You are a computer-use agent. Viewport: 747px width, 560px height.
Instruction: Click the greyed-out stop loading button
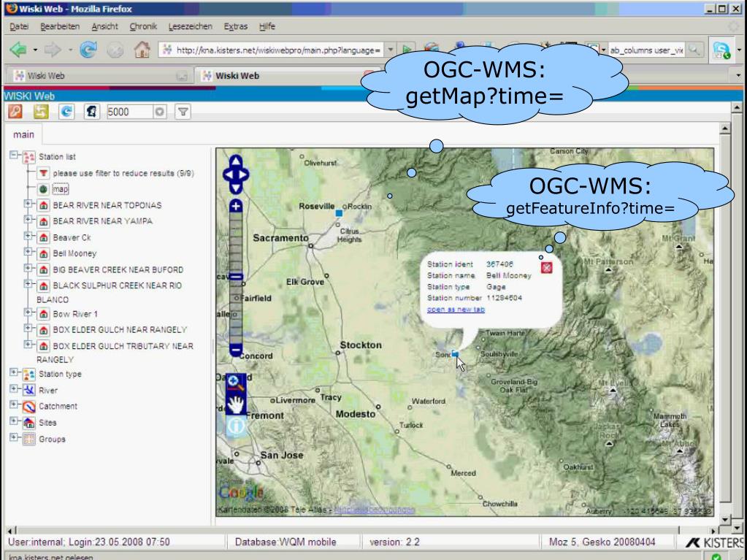coord(115,50)
